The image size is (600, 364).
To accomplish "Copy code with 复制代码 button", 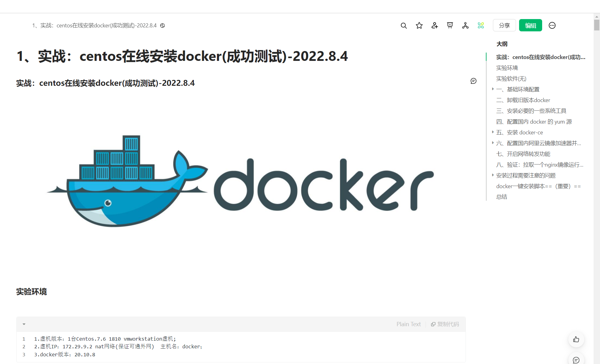I will (445, 324).
